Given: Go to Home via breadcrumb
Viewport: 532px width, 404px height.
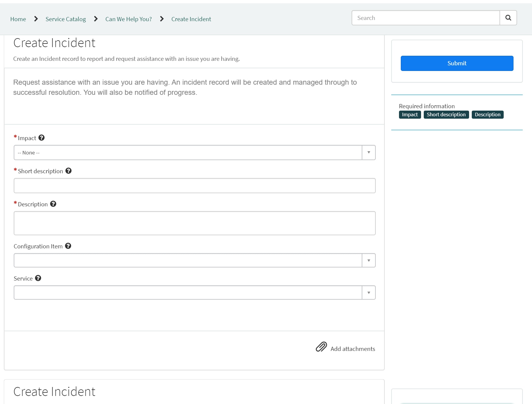Looking at the screenshot, I should 18,19.
